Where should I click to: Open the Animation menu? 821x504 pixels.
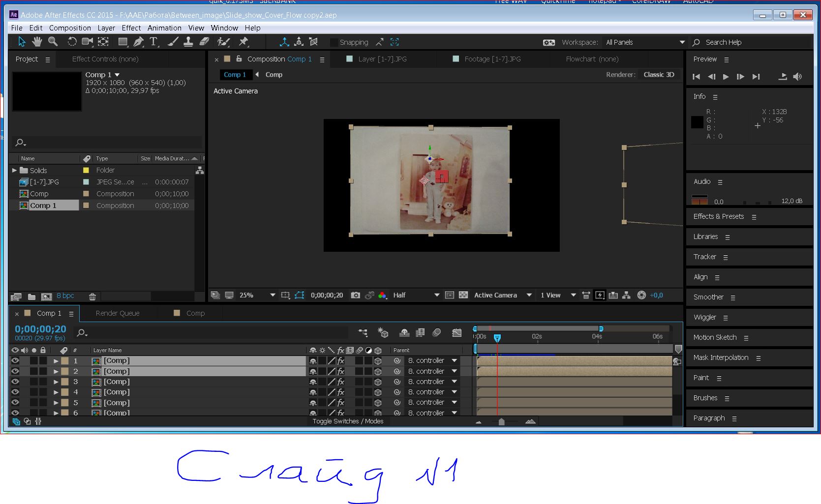point(164,28)
